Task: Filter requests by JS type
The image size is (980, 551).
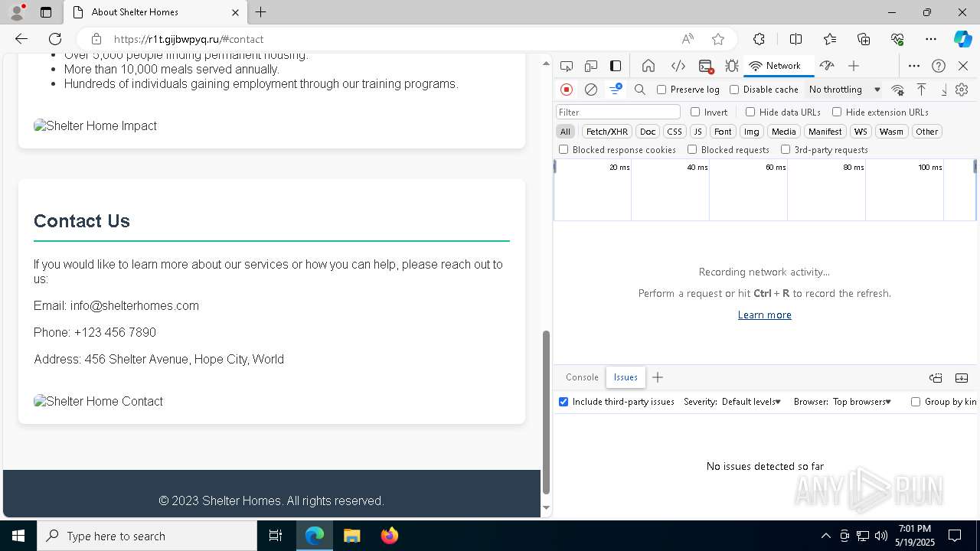Action: 697,132
